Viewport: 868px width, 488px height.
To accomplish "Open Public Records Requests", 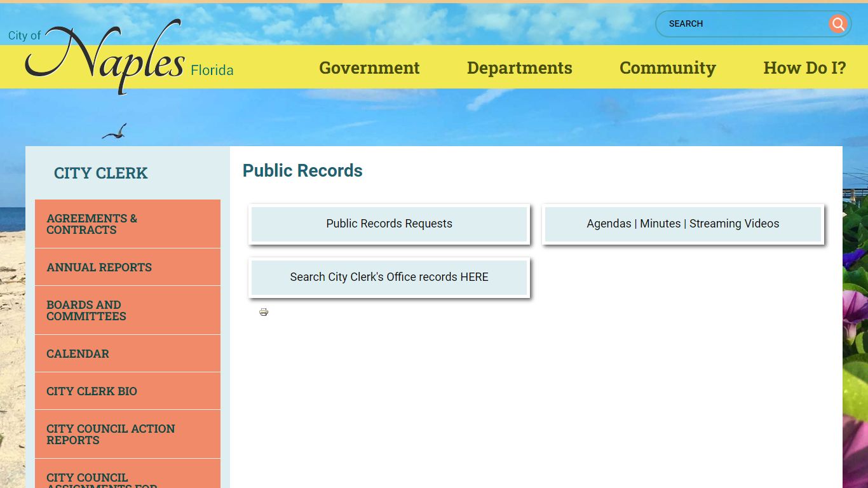I will coord(390,224).
